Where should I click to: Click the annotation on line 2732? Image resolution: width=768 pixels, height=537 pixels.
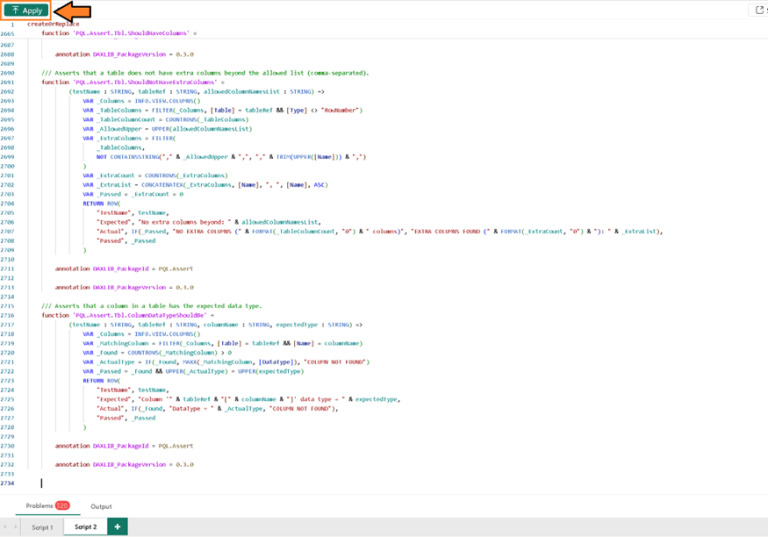(124, 464)
